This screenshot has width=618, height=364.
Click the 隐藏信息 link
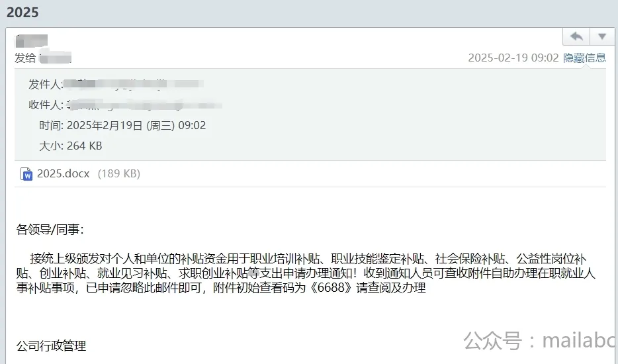point(584,58)
